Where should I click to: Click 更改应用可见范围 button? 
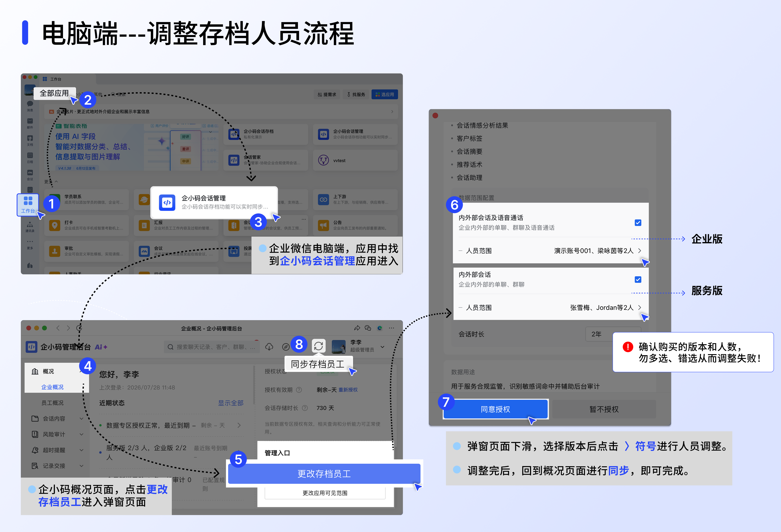(325, 493)
